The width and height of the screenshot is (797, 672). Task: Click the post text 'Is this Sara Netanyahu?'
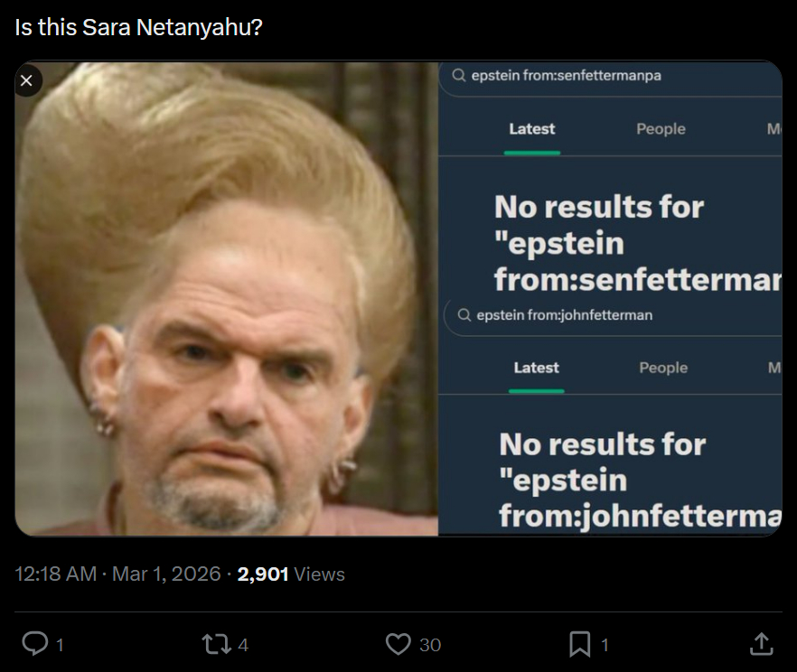point(138,27)
